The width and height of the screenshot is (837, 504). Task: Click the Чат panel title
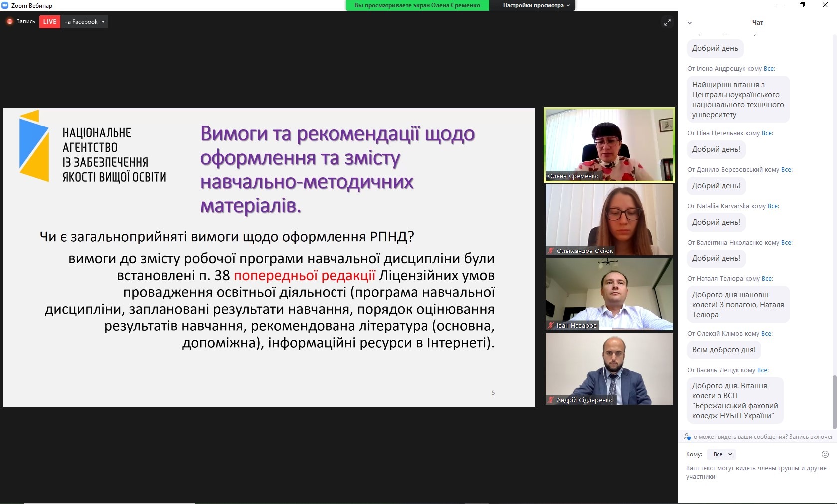pyautogui.click(x=757, y=22)
